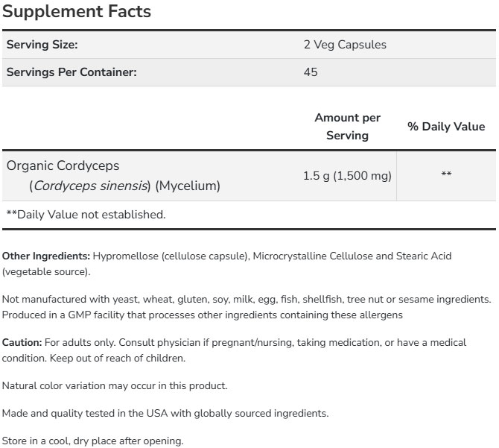This screenshot has height=448, width=499.
Task: Click the double asterisk in Daily Value column
Action: pyautogui.click(x=446, y=176)
